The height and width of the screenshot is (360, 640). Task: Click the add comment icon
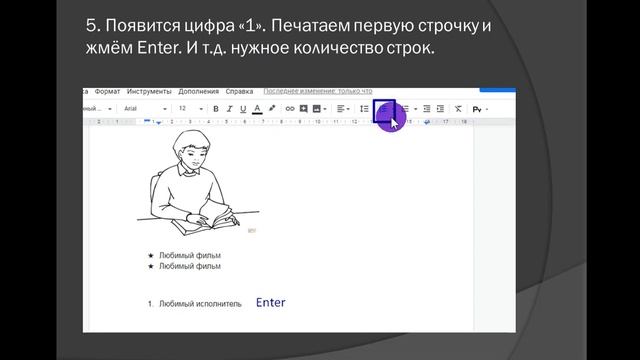point(303,109)
